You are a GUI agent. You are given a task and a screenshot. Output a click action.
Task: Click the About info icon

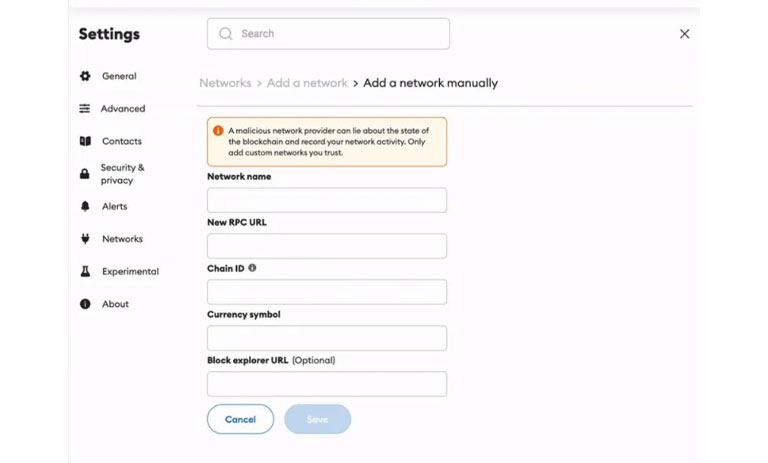85,304
